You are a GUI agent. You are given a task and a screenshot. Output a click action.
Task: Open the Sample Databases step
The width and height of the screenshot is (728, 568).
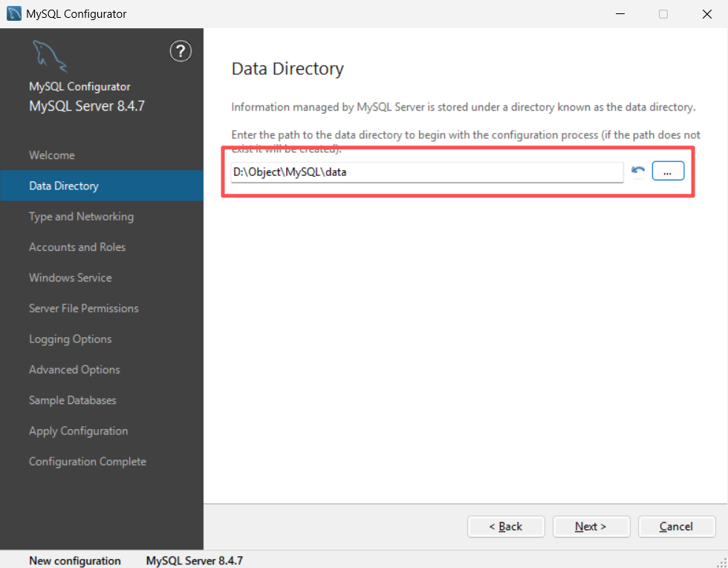click(x=73, y=400)
